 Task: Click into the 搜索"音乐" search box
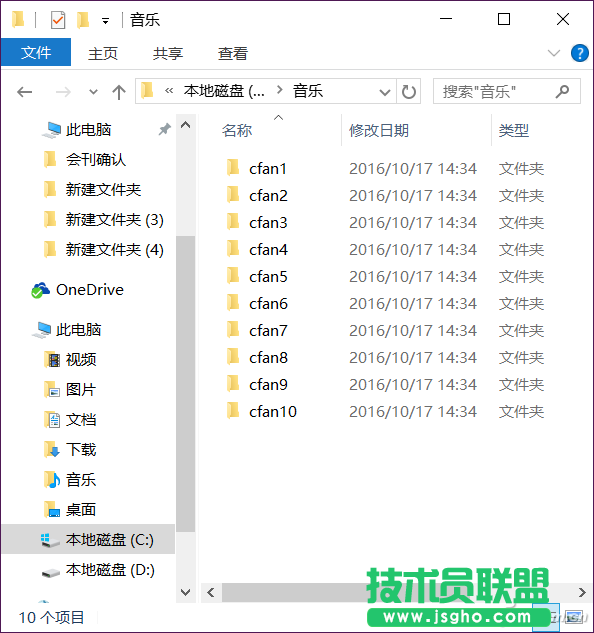(495, 92)
